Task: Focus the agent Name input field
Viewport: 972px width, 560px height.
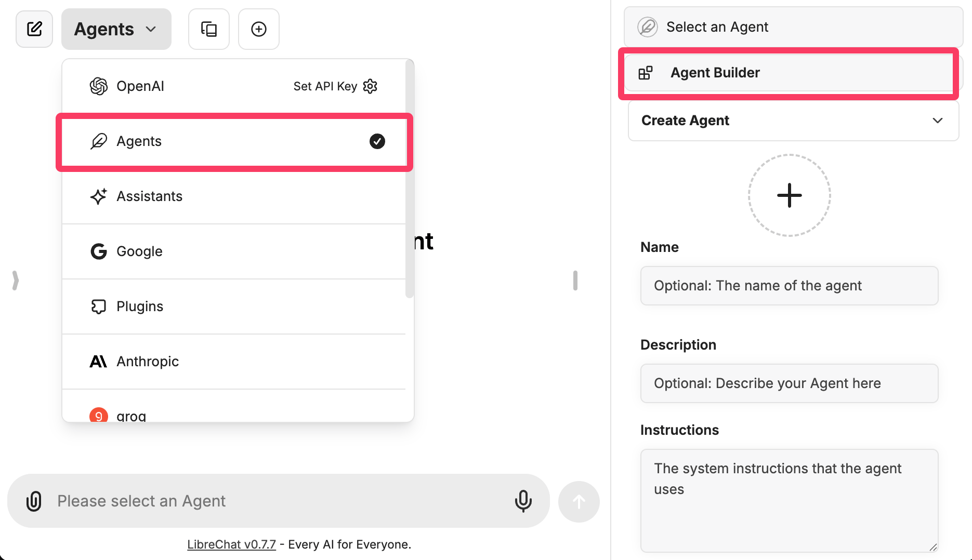Action: 789,286
